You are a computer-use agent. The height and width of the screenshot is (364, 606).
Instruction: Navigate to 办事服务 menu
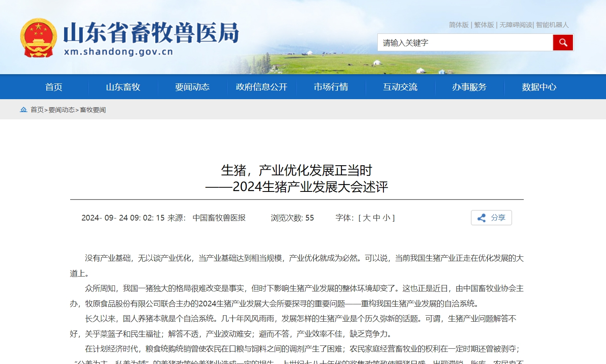(469, 87)
